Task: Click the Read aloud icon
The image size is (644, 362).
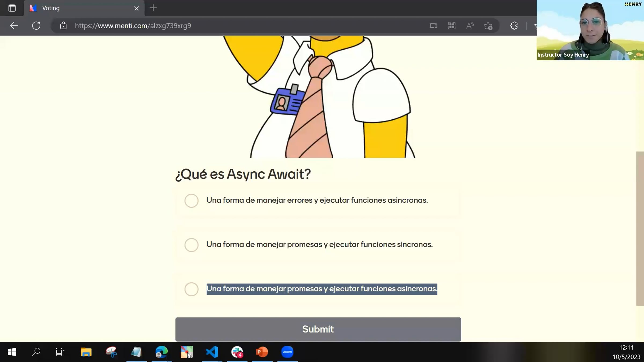Action: [470, 26]
